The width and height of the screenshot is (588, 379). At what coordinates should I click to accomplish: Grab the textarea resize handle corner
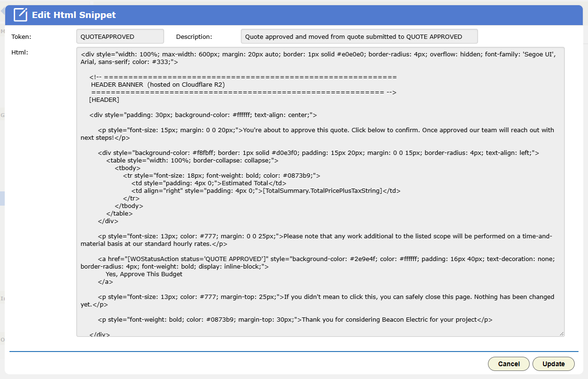pos(561,334)
